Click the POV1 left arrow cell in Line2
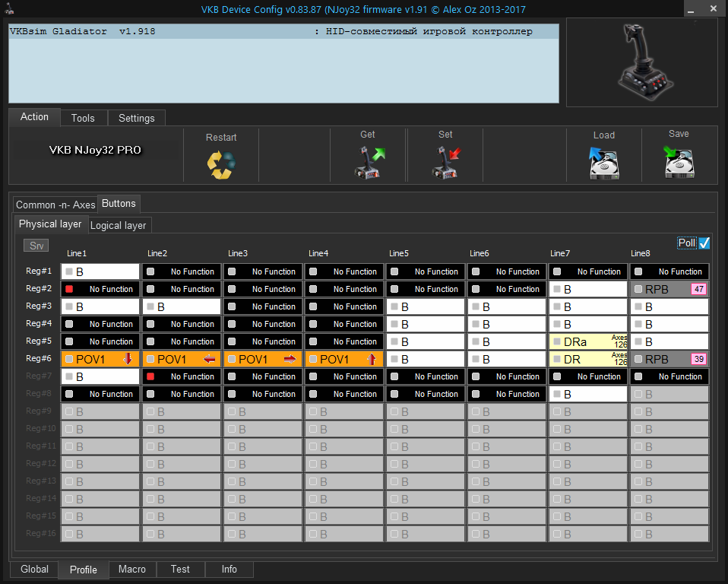Screen dimensions: 728x584 (182, 359)
